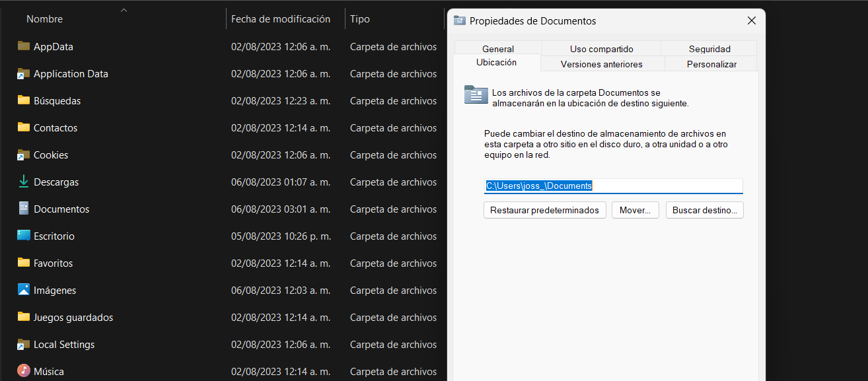Sort by Fecha de modificación column header
This screenshot has width=868, height=381.
point(281,19)
